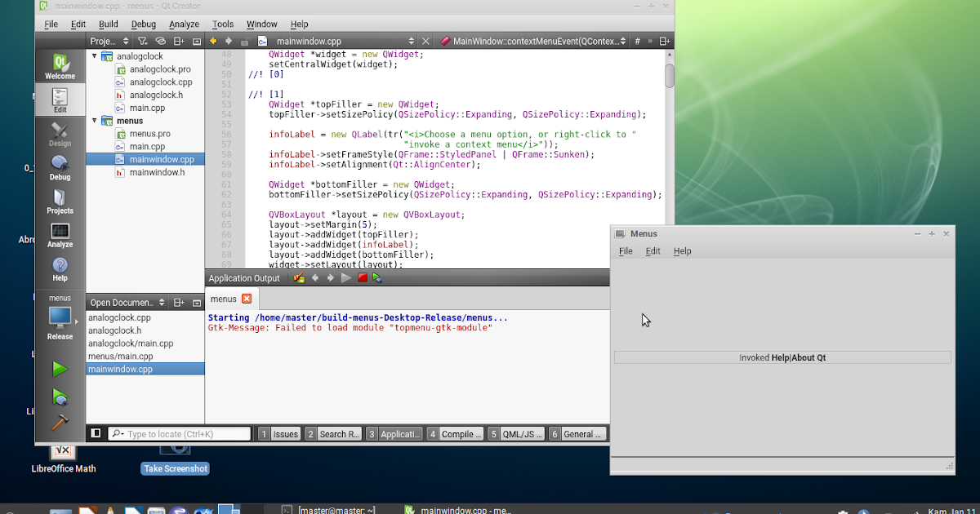This screenshot has height=514, width=980.
Task: Open Debug mode from the left sidebar
Action: point(60,169)
